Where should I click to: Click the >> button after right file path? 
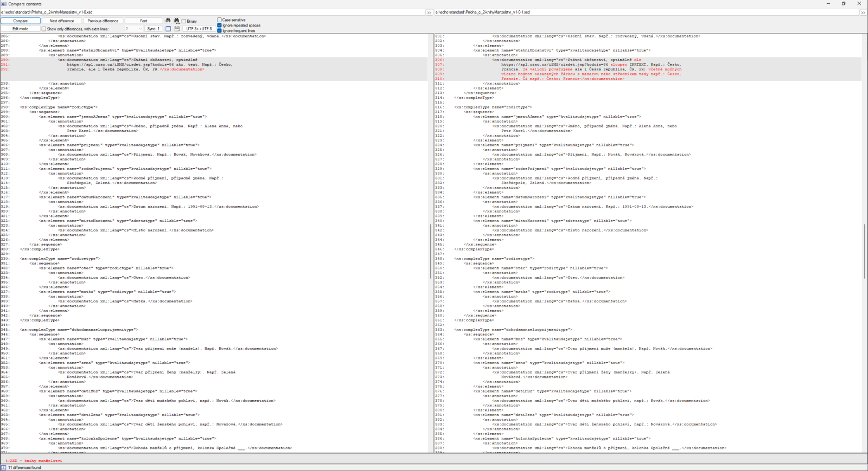click(863, 12)
